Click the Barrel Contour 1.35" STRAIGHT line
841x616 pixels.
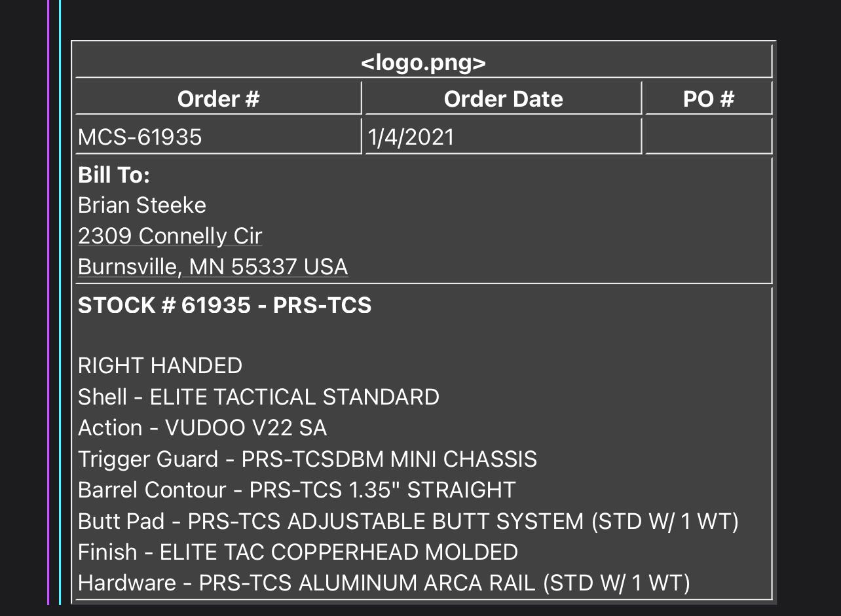(x=297, y=490)
